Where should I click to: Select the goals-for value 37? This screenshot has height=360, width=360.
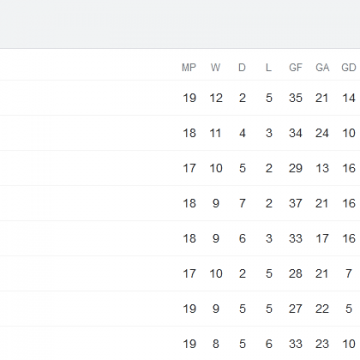296,203
